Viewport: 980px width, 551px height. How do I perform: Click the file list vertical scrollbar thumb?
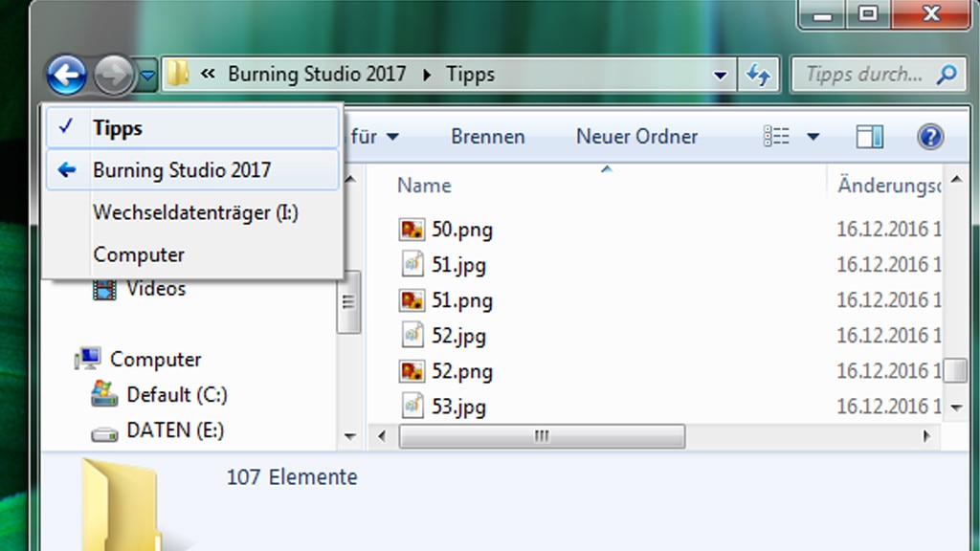pyautogui.click(x=956, y=370)
